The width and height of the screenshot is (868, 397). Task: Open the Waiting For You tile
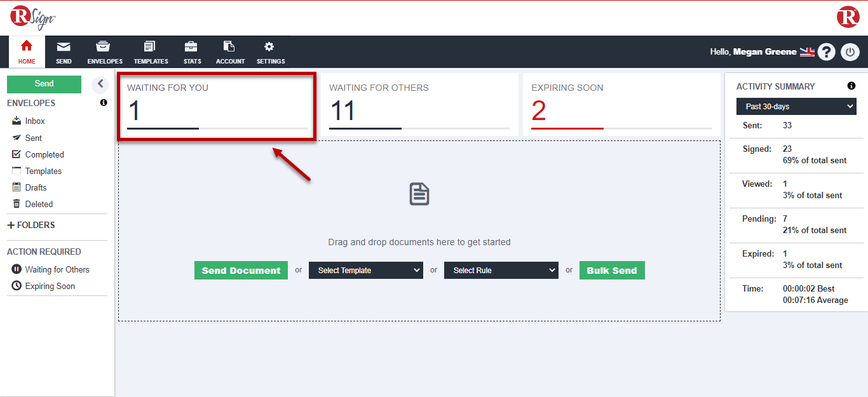click(217, 106)
